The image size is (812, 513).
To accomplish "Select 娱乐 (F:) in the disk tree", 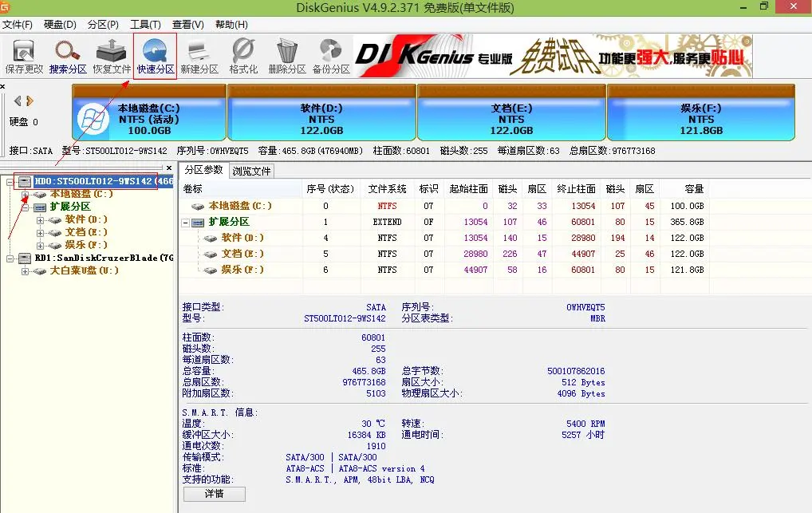I will 86,245.
